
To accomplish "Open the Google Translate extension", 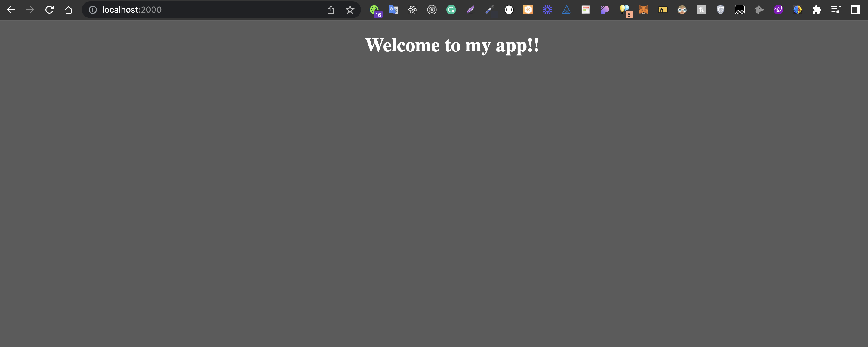I will (x=393, y=10).
